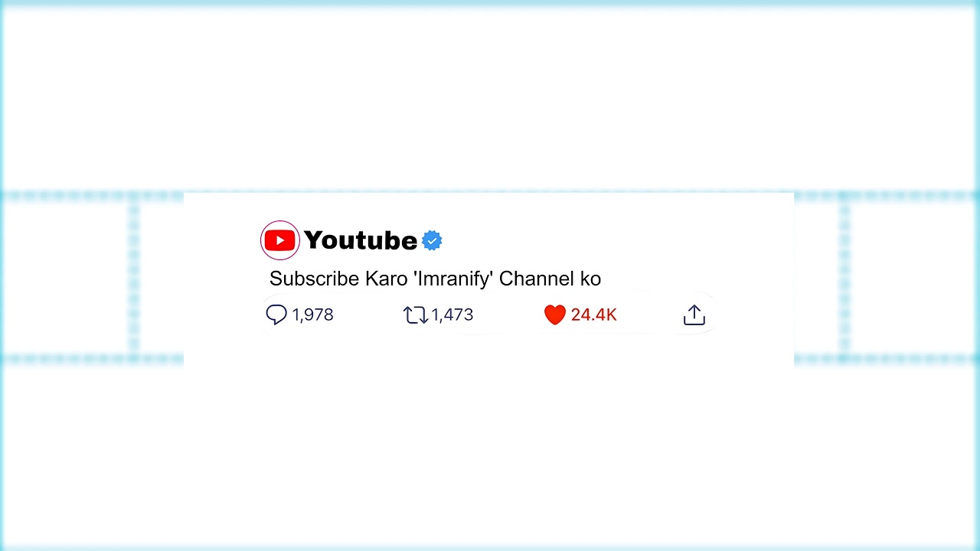The width and height of the screenshot is (980, 551).
Task: Toggle the red heart like icon
Action: (x=555, y=315)
